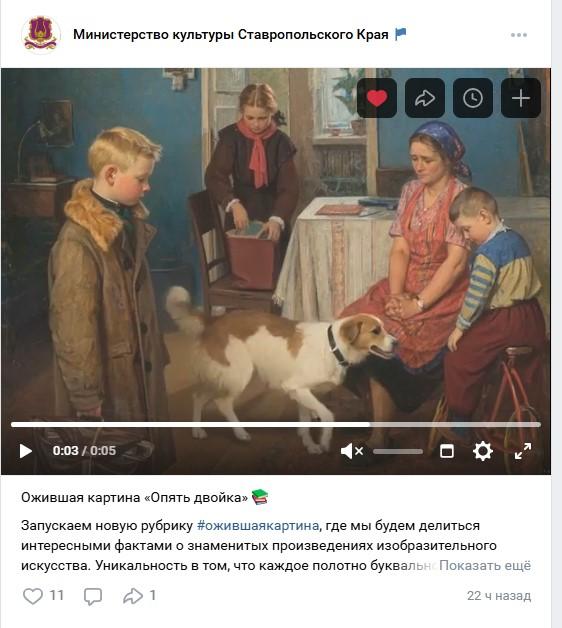Add video to playlist with plus icon
562x628 pixels.
tap(521, 98)
